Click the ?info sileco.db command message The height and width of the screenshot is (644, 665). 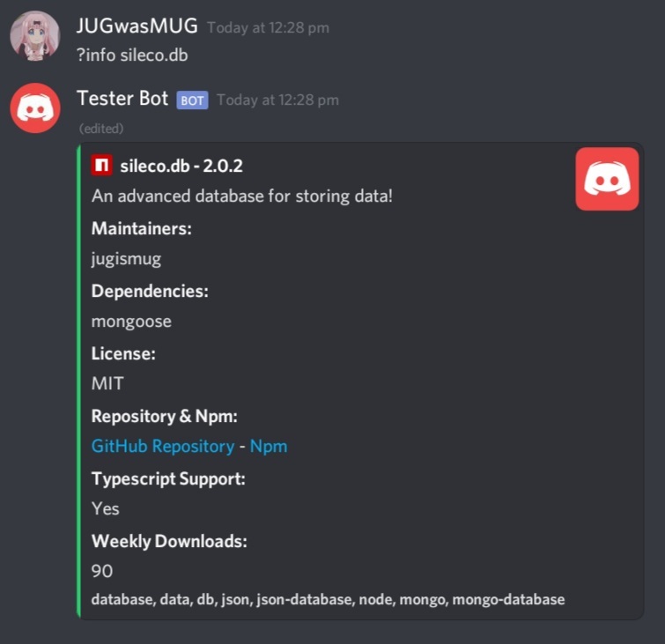point(132,56)
